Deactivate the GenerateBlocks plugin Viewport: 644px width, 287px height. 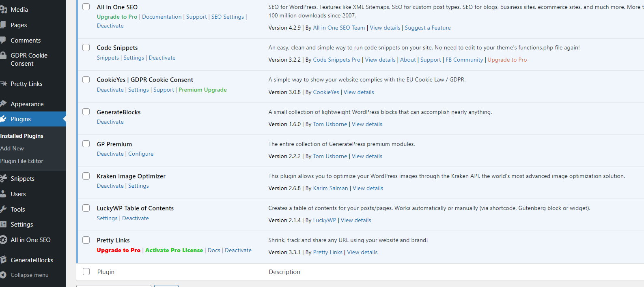110,122
